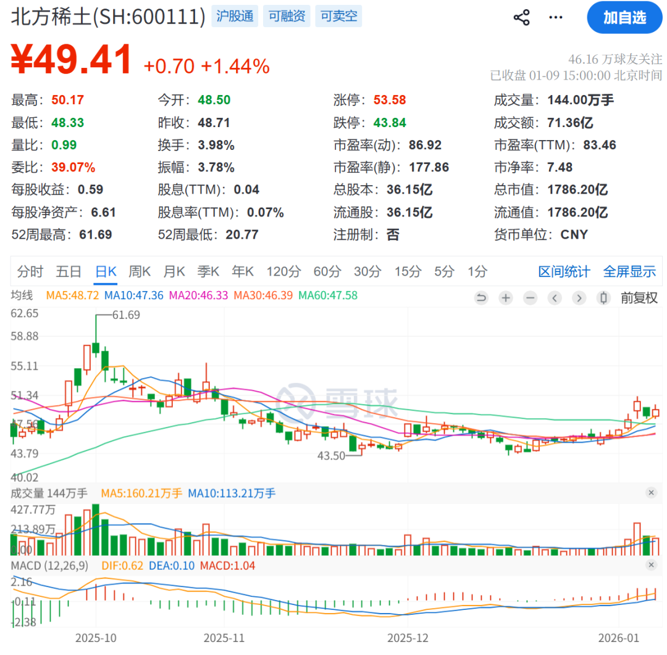This screenshot has width=667, height=655.
Task: Zoom out the chart with minus icon
Action: tap(529, 297)
